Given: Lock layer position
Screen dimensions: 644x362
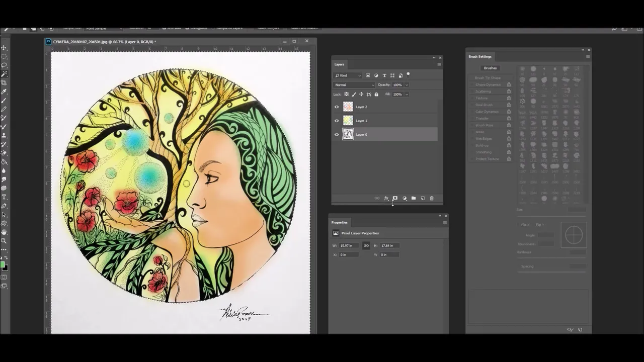Looking at the screenshot, I should point(361,94).
